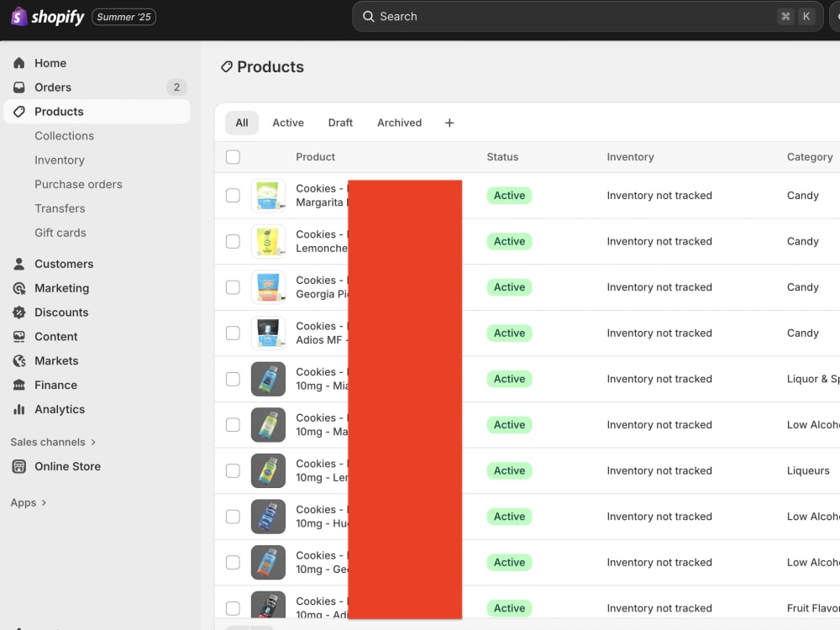Switch to the All tab
This screenshot has height=630, width=840.
click(242, 123)
